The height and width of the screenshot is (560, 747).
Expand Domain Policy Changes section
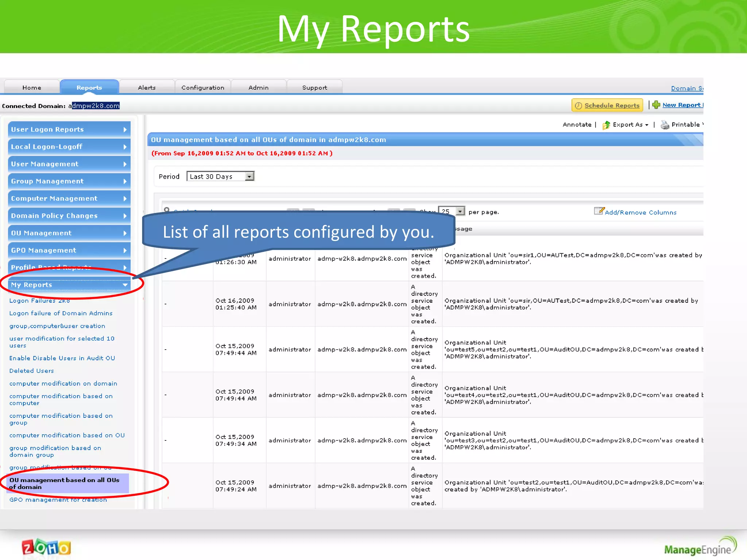coord(69,216)
